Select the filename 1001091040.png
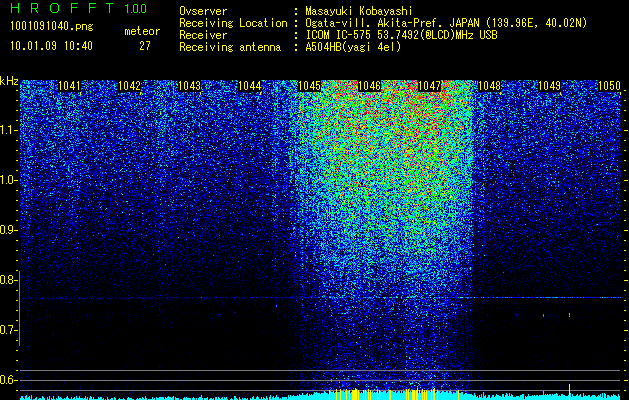Image resolution: width=629 pixels, height=400 pixels. 52,27
